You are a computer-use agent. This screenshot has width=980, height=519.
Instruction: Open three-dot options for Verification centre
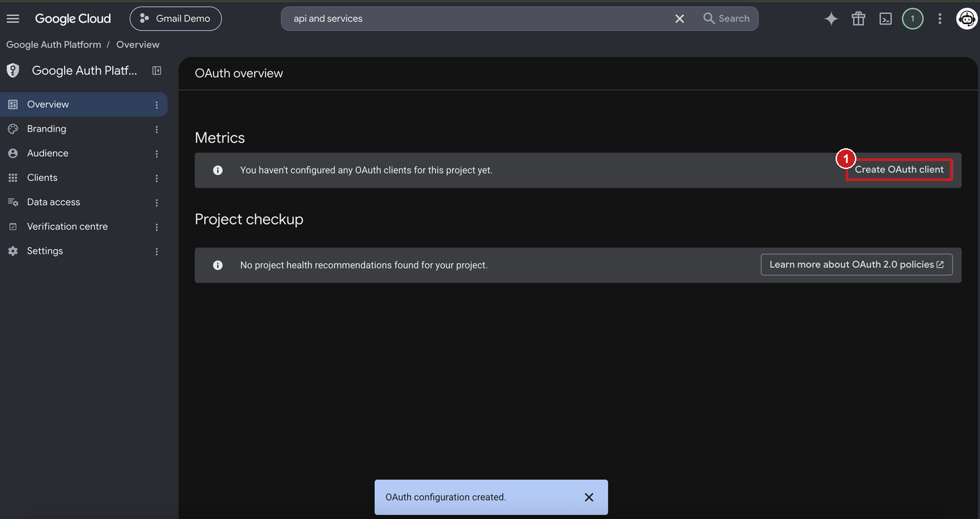(156, 227)
